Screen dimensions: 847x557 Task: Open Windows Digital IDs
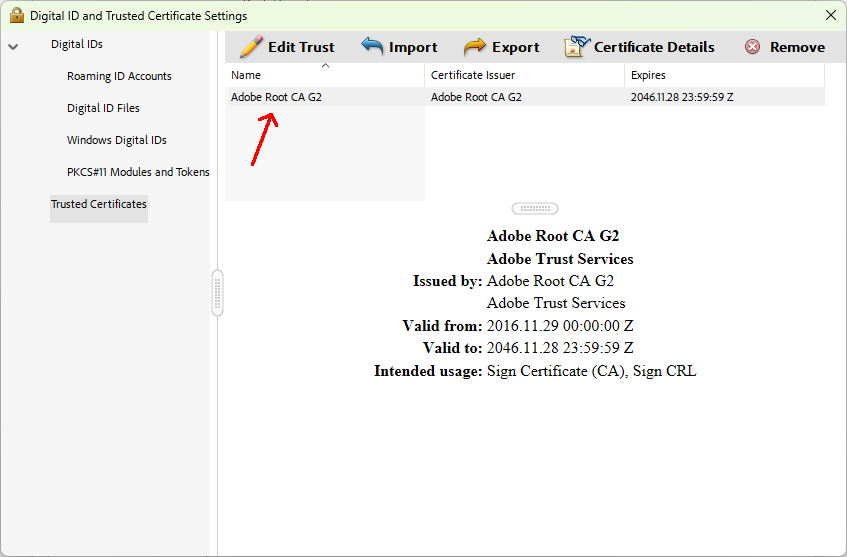pos(116,140)
